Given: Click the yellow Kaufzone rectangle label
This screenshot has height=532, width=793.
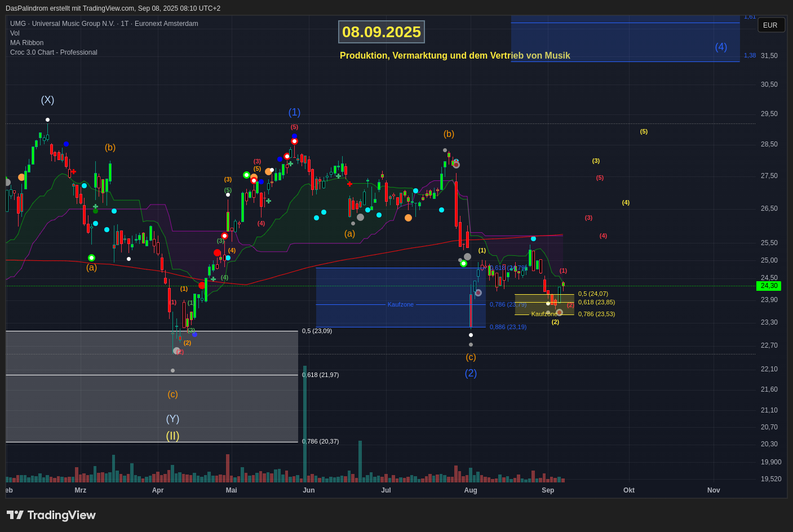Looking at the screenshot, I should pyautogui.click(x=544, y=314).
